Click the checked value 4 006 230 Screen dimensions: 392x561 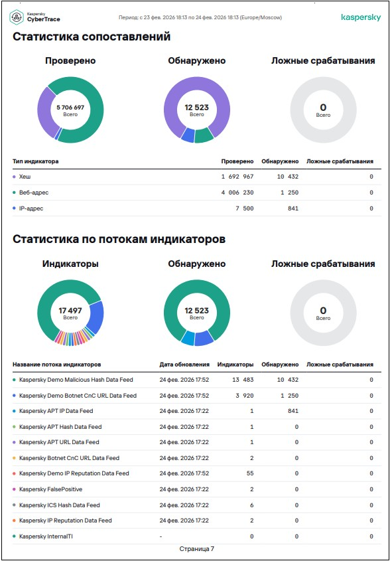237,193
